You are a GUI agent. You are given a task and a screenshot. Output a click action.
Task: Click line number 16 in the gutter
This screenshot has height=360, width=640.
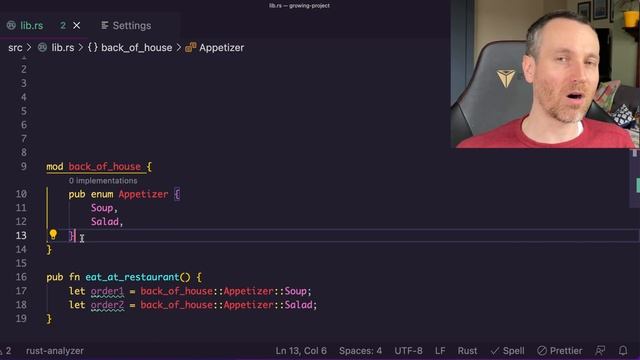[21, 277]
